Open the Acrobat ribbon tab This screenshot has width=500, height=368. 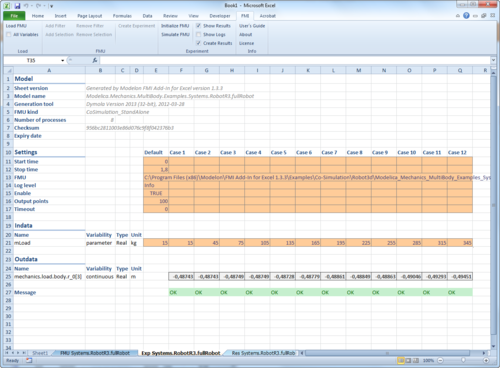(268, 16)
